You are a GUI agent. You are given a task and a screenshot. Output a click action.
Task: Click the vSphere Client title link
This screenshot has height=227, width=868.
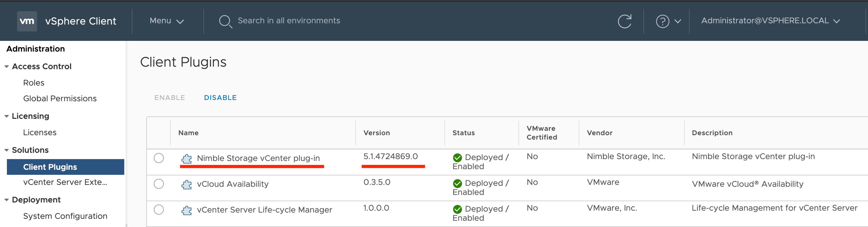tap(81, 21)
